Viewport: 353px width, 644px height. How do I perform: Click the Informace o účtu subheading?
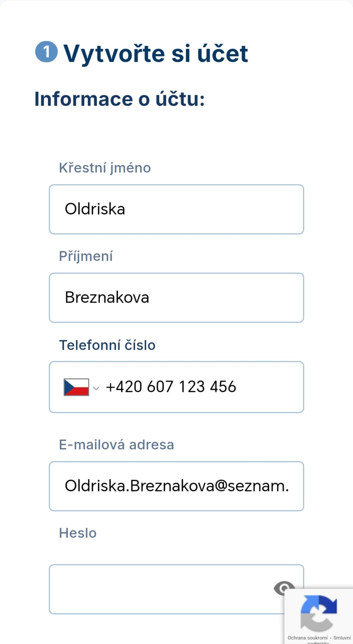click(x=120, y=99)
